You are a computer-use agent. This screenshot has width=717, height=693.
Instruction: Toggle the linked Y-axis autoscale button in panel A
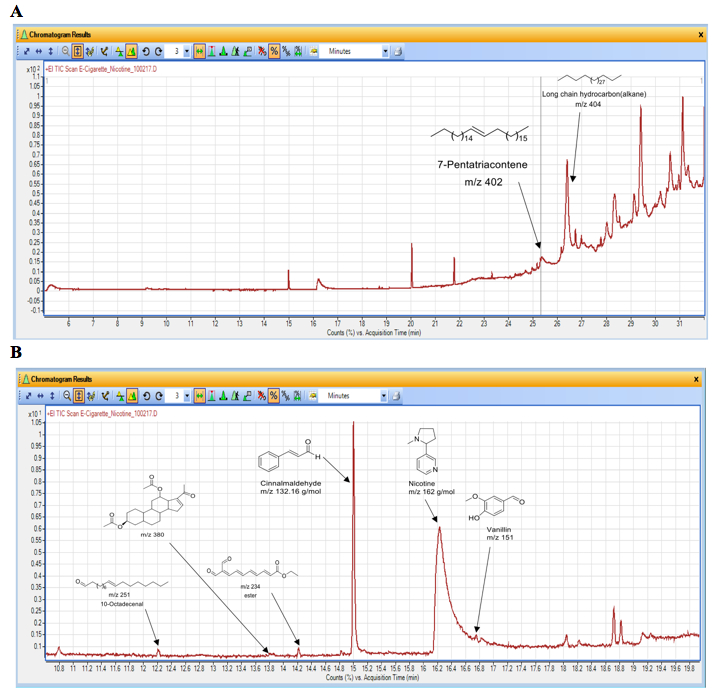coord(77,52)
